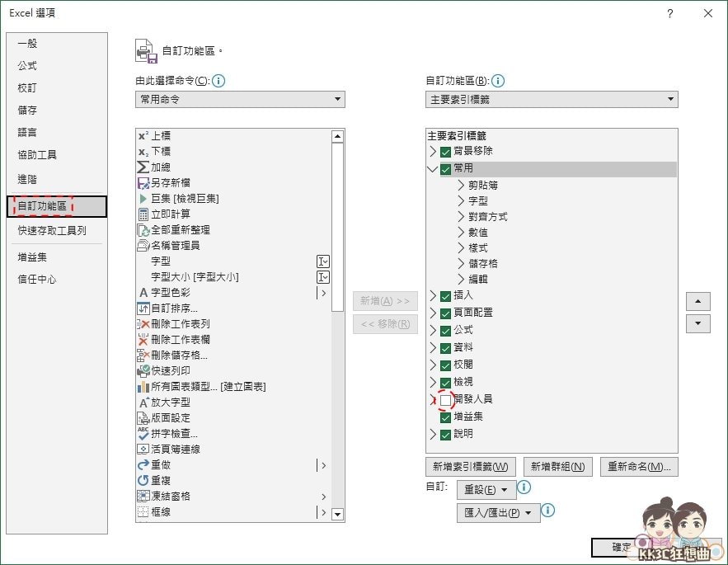Move selected item down with arrow button

click(697, 324)
